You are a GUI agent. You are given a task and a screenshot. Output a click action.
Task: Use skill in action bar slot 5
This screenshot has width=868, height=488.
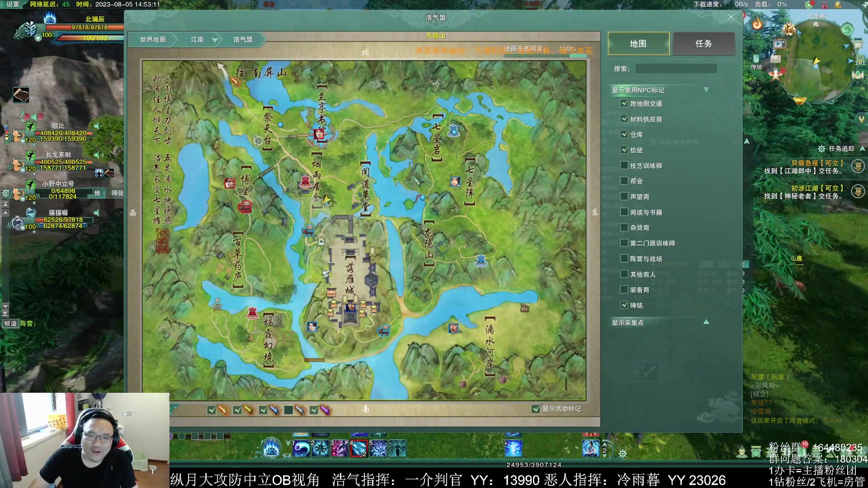point(378,449)
